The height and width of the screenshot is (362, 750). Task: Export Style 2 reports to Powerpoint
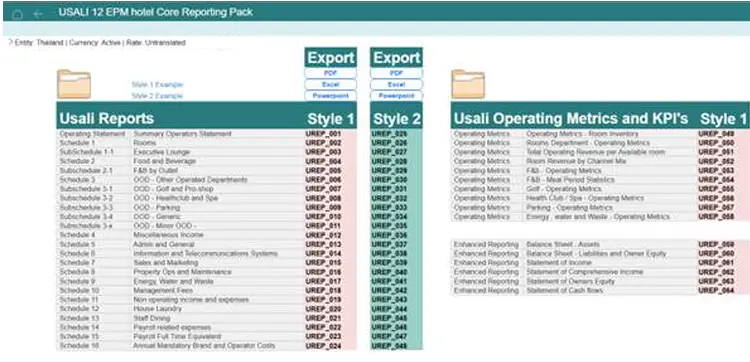point(397,96)
